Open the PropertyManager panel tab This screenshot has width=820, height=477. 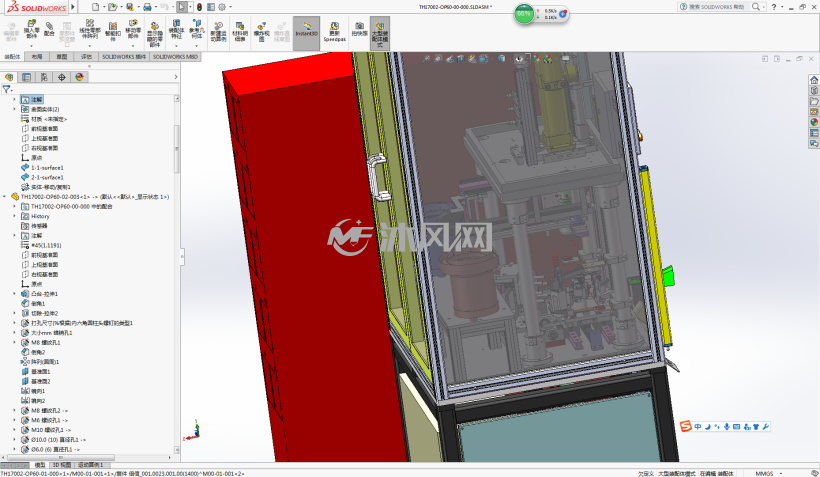26,77
